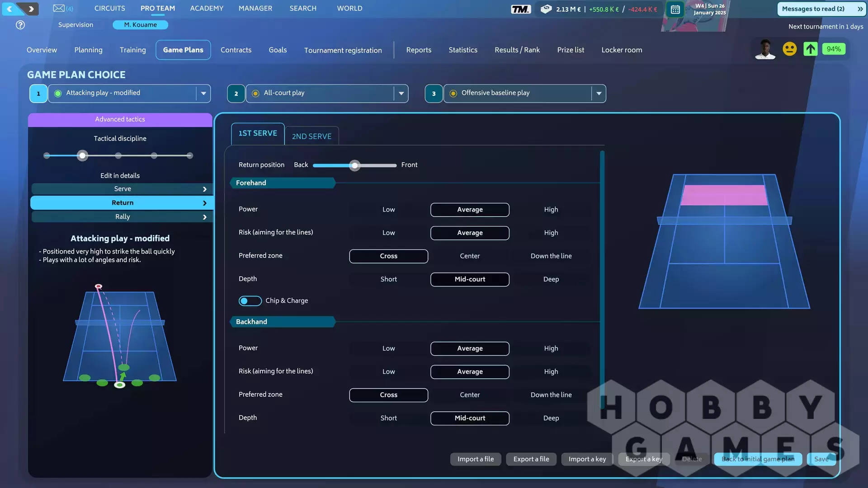Click the help question mark icon
Image resolution: width=868 pixels, height=488 pixels.
coord(20,25)
